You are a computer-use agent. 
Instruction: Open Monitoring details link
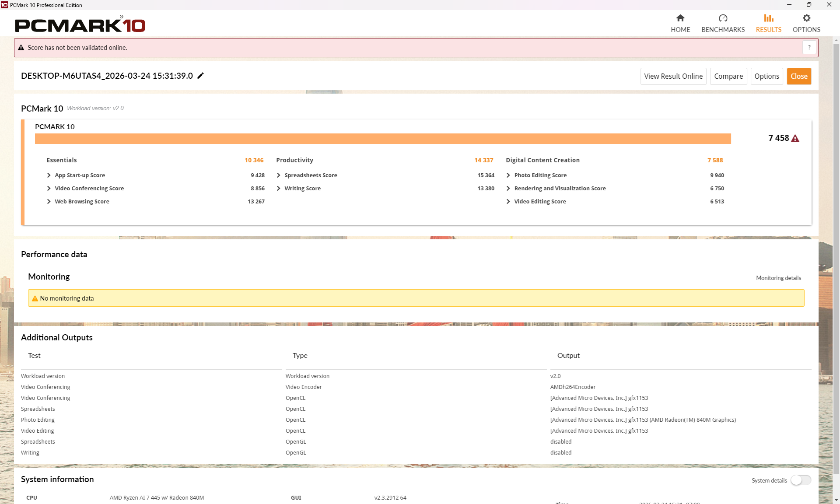(x=778, y=278)
